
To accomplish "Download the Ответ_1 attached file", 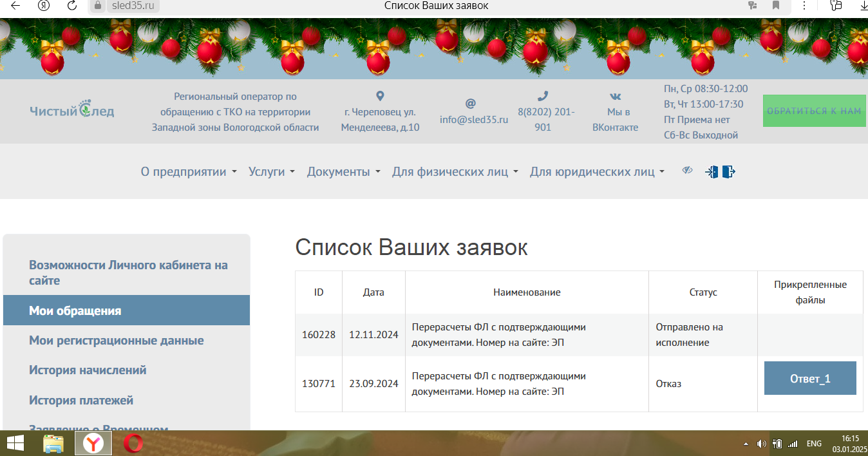I will tap(810, 379).
